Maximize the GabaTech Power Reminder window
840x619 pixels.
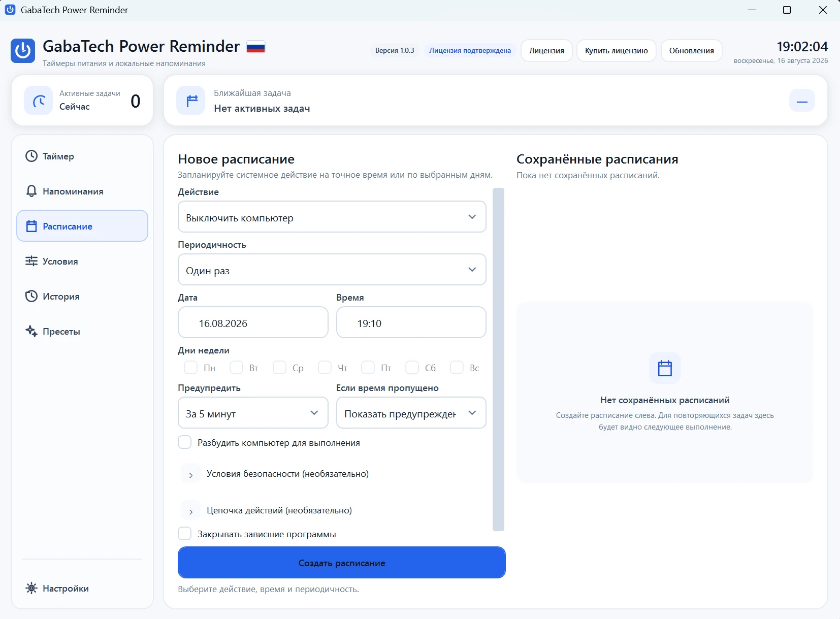[787, 10]
